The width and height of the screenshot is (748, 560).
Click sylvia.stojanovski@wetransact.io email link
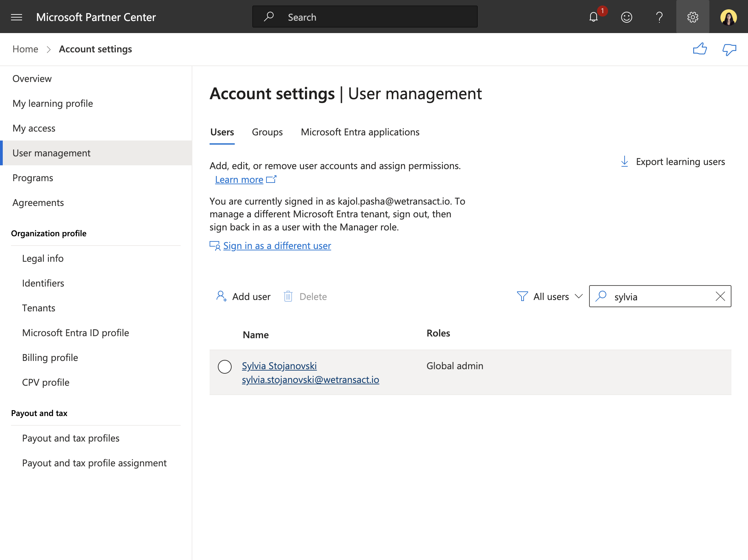pyautogui.click(x=310, y=380)
